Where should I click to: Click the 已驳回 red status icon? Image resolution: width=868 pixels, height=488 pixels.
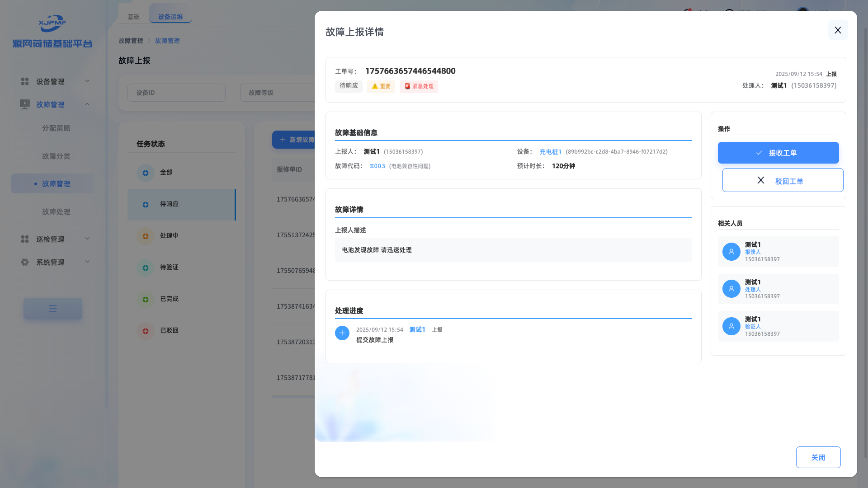tap(146, 331)
